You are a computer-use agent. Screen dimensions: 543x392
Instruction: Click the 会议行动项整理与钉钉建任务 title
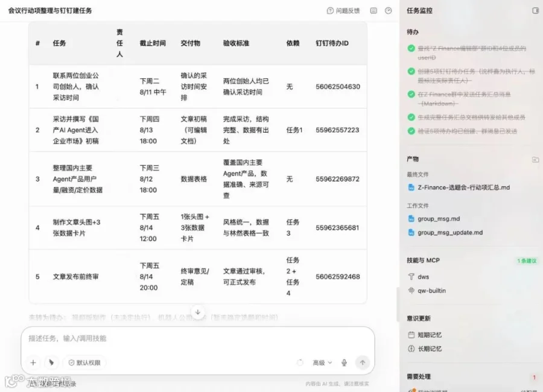pyautogui.click(x=50, y=11)
